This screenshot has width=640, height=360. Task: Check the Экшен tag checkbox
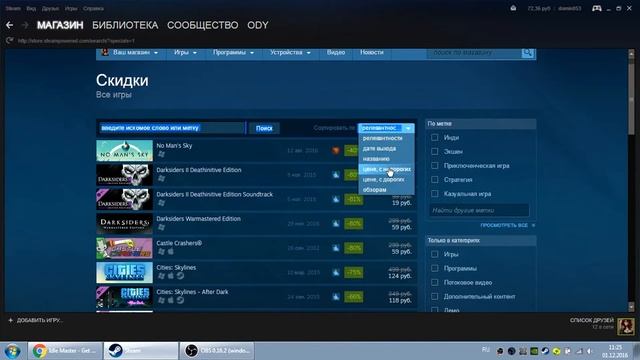[x=435, y=151]
